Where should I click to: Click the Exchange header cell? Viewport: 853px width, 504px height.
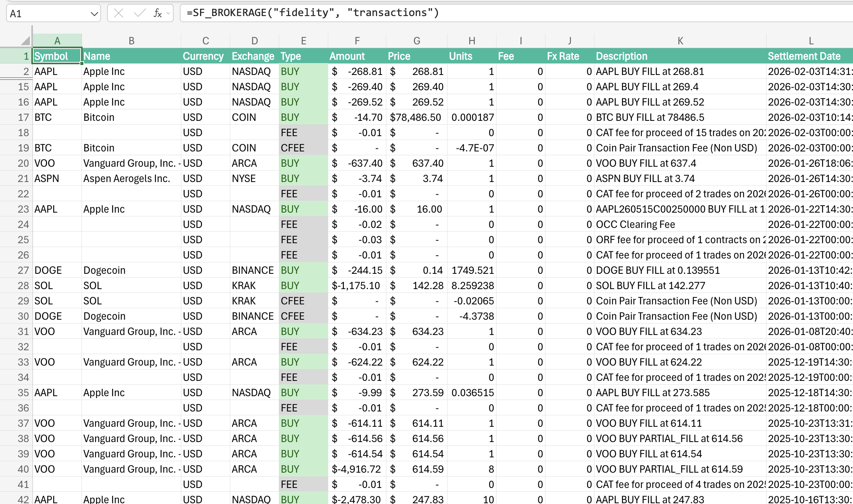point(254,56)
